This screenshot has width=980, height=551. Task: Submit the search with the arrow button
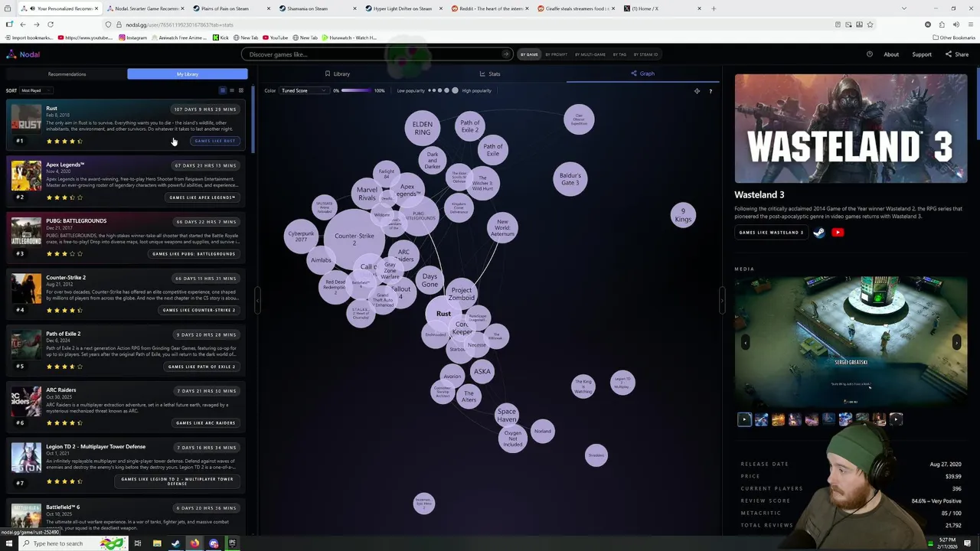(505, 54)
